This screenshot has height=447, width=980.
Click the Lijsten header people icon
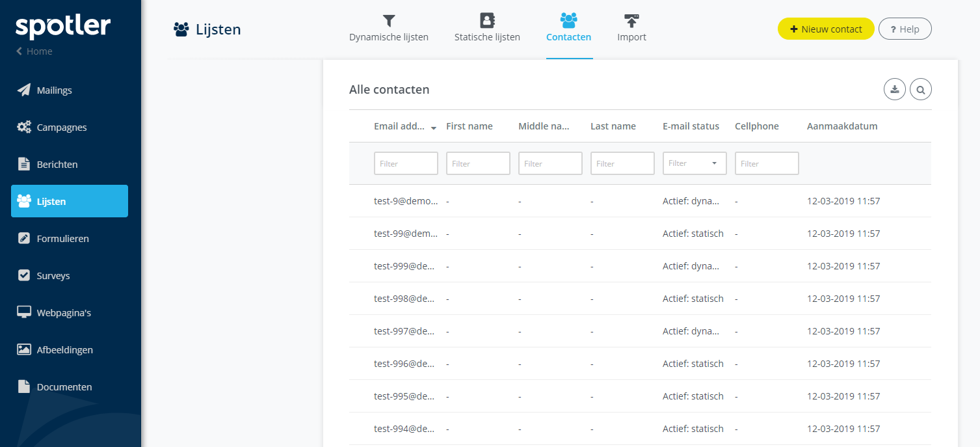tap(181, 29)
